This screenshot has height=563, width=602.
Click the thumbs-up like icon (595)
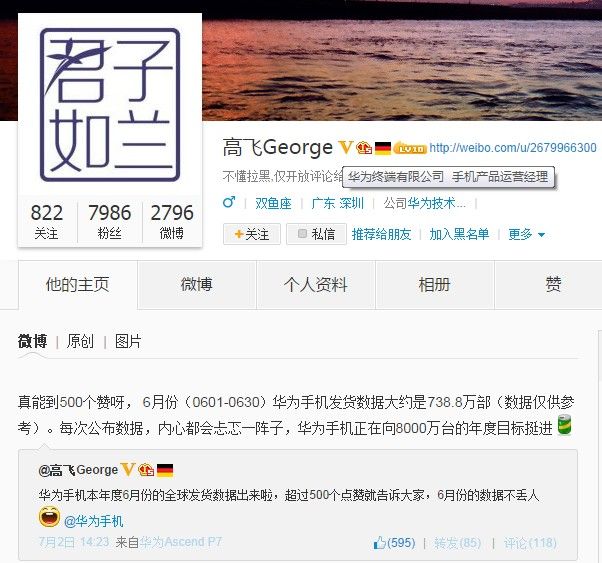[x=379, y=543]
